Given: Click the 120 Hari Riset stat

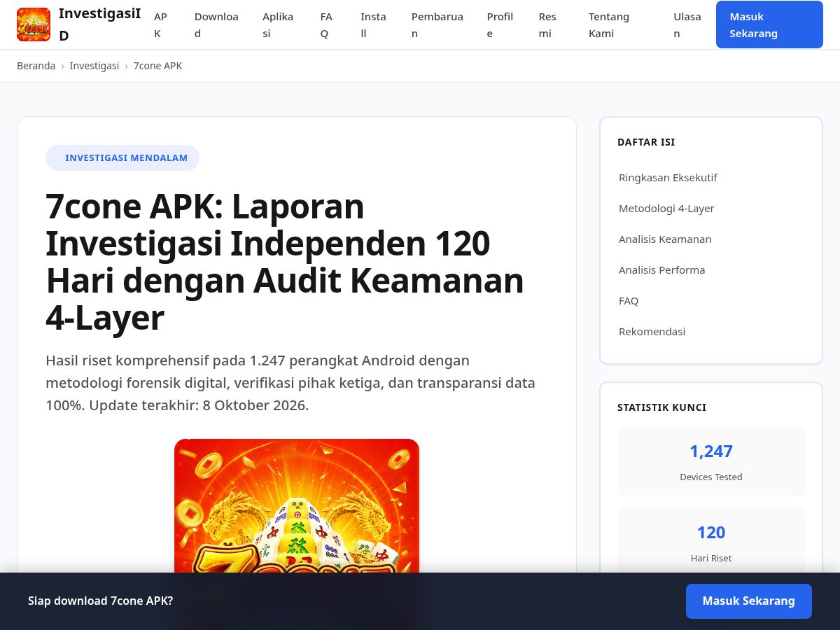Looking at the screenshot, I should click(x=711, y=540).
